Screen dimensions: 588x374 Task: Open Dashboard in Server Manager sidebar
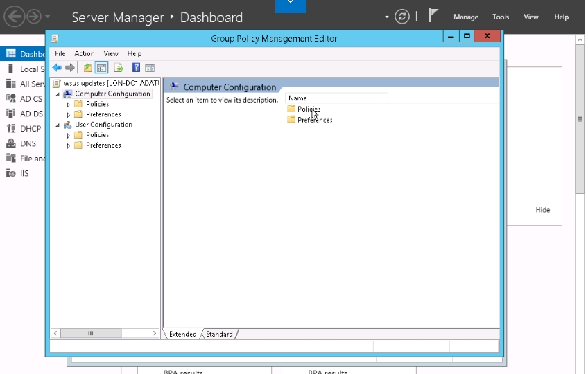coord(22,54)
